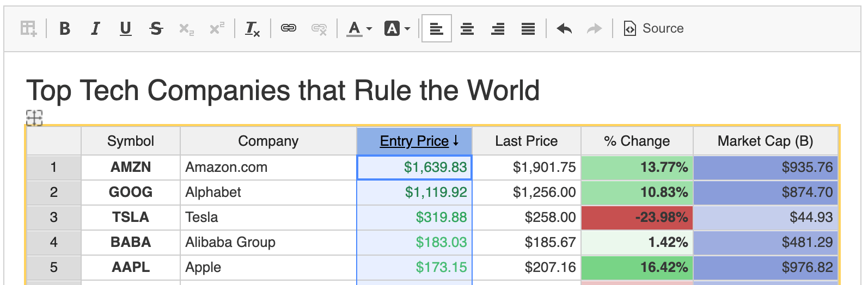Click the Market Cap (B) column header

(x=766, y=141)
